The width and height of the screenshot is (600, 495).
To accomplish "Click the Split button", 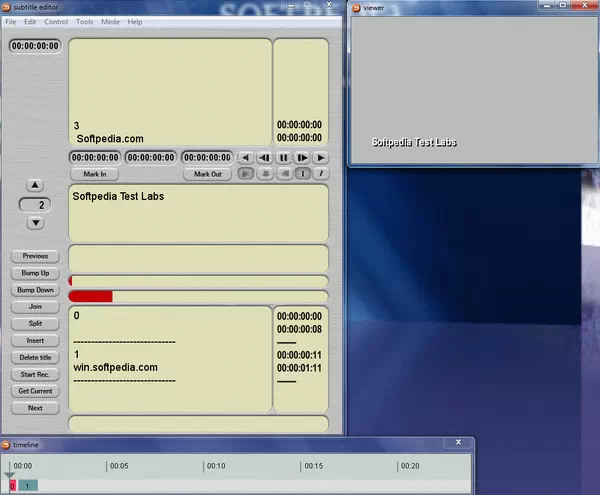I will pyautogui.click(x=35, y=324).
